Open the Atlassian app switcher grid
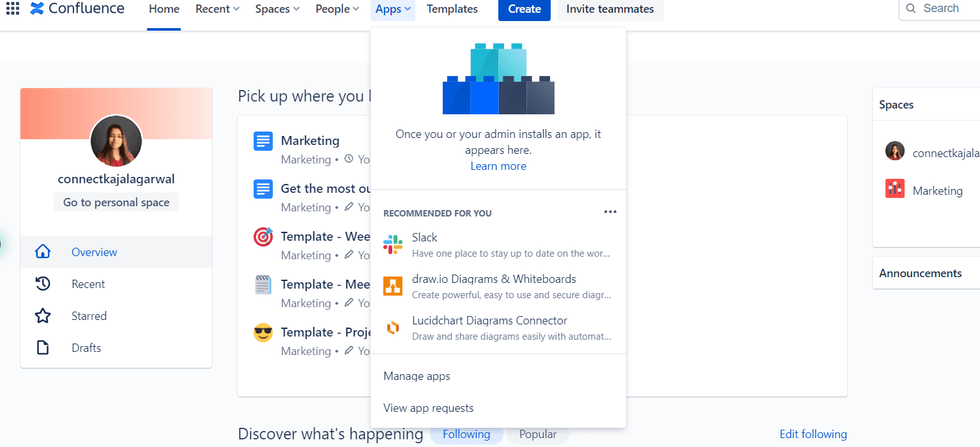Viewport: 980px width, 447px height. coord(12,8)
